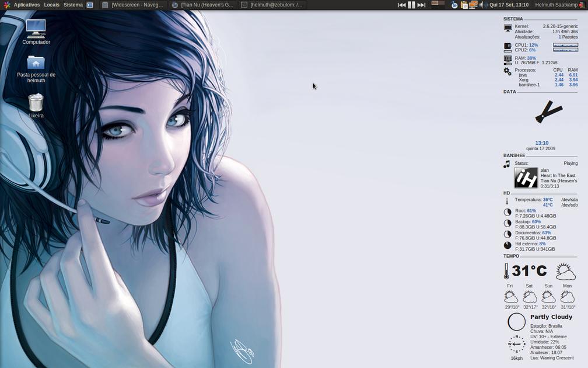Click the analog clock in Data section
This screenshot has width=588, height=368.
[548, 112]
